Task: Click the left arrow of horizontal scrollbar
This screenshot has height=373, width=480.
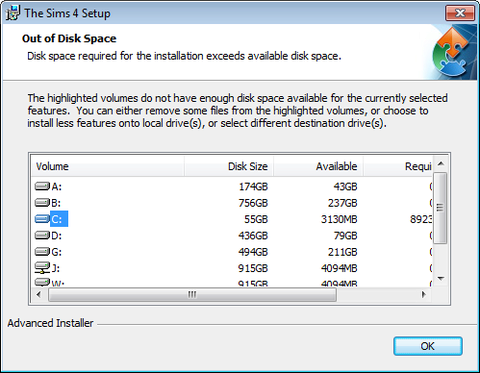Action: pos(39,295)
